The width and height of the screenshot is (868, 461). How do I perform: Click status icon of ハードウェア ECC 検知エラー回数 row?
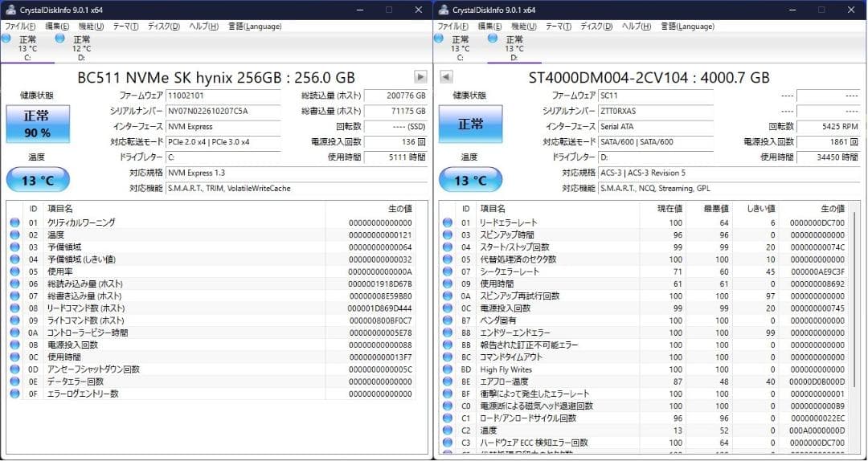448,443
